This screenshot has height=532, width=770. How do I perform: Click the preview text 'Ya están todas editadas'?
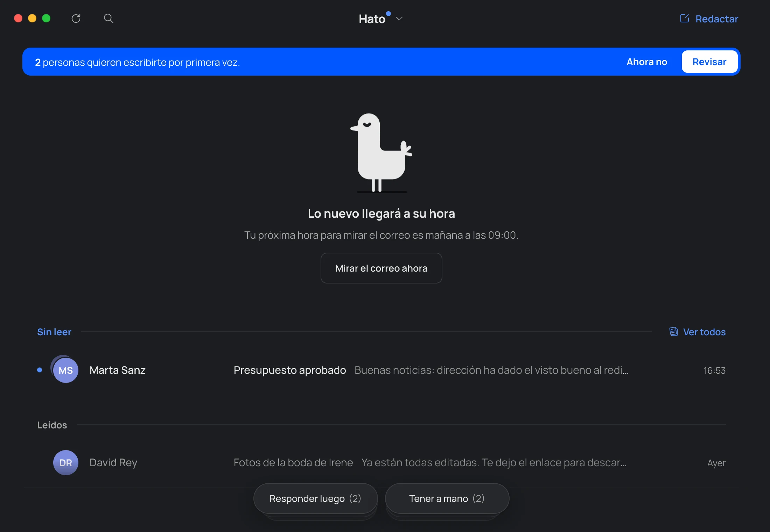(x=494, y=462)
